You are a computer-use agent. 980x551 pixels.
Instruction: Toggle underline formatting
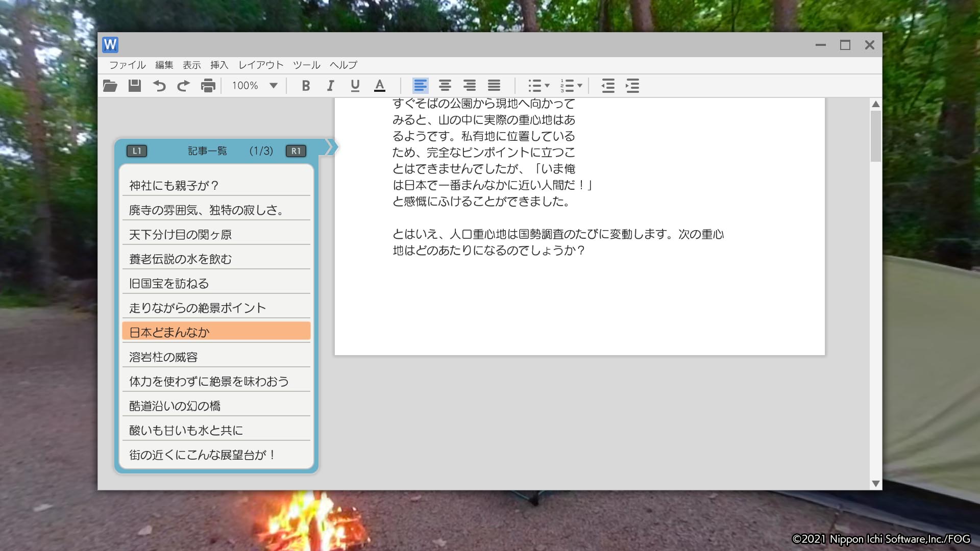point(355,86)
